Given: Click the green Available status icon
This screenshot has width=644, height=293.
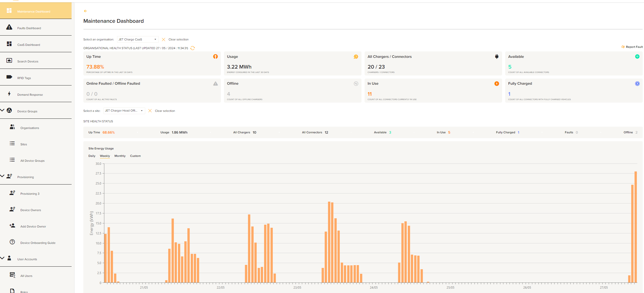Looking at the screenshot, I should point(637,57).
